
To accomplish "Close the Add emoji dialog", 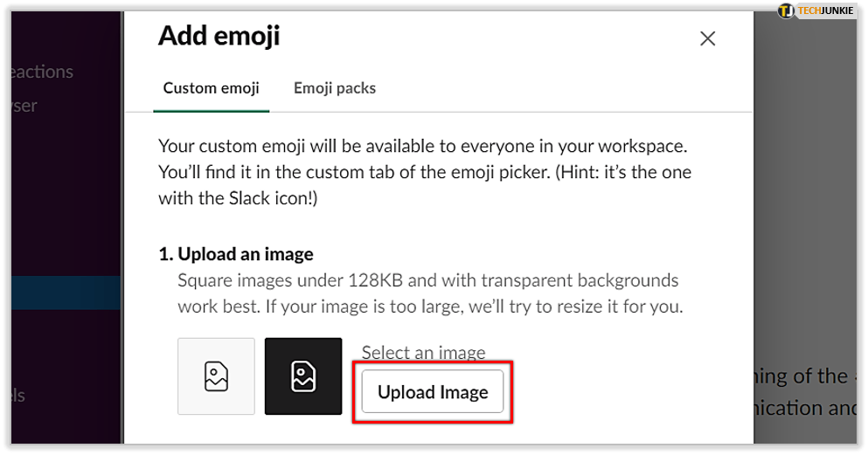I will 707,38.
